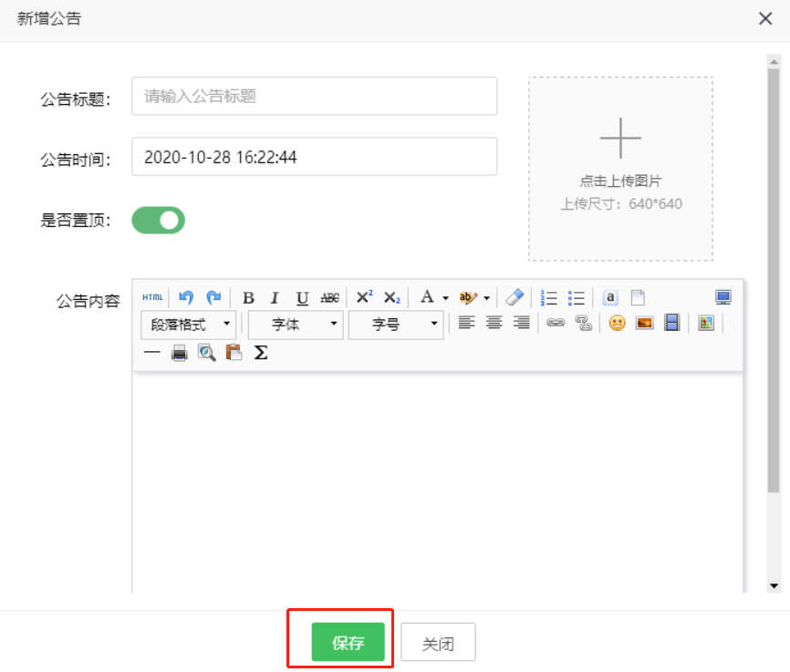Toggle HTML source code view

pos(151,297)
